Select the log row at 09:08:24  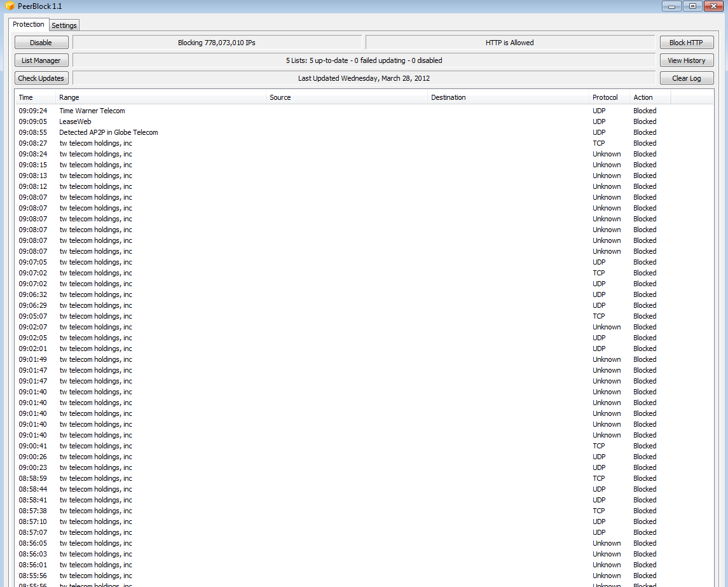tap(364, 154)
